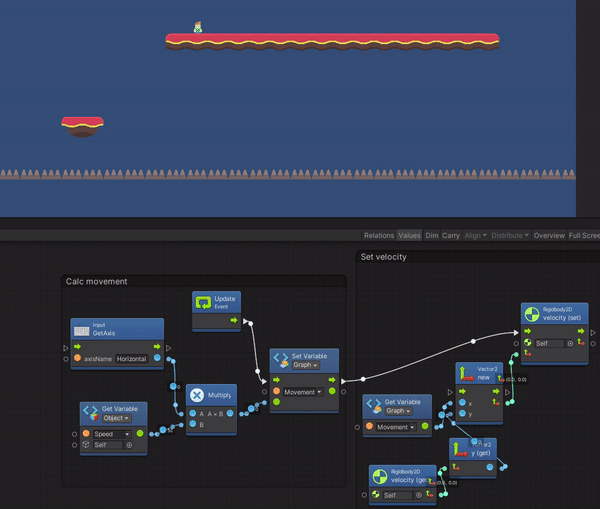Click the Multiply node icon
Screen dimensions: 600x509
pyautogui.click(x=198, y=395)
